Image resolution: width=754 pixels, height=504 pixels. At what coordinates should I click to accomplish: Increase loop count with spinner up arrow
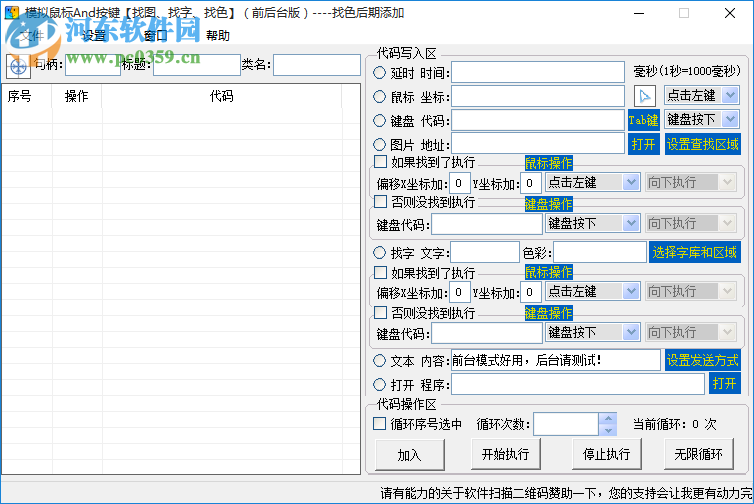click(608, 418)
